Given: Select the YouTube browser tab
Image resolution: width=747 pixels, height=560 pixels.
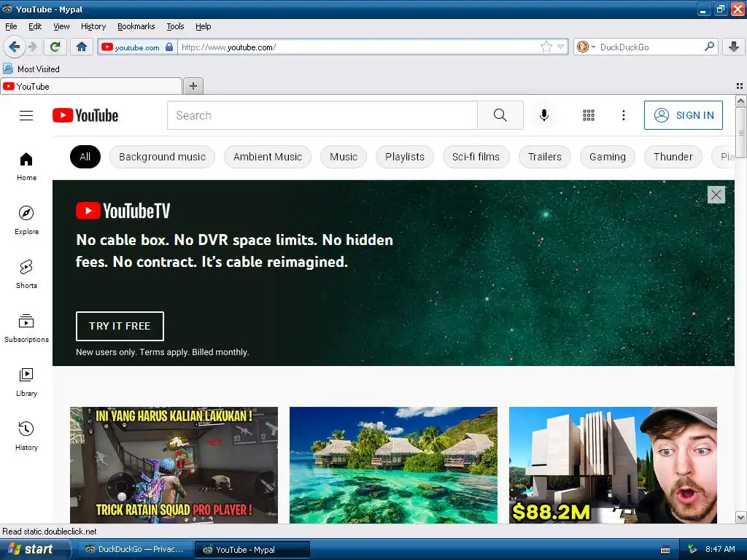Looking at the screenshot, I should pos(91,86).
